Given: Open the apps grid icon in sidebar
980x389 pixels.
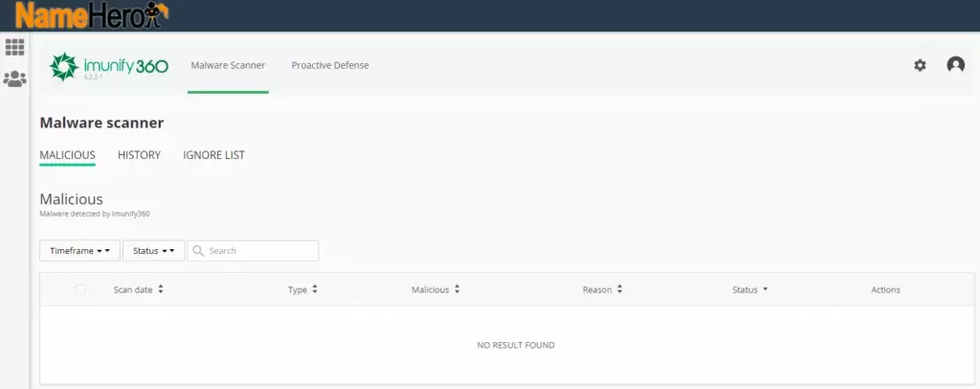Looking at the screenshot, I should pyautogui.click(x=14, y=47).
